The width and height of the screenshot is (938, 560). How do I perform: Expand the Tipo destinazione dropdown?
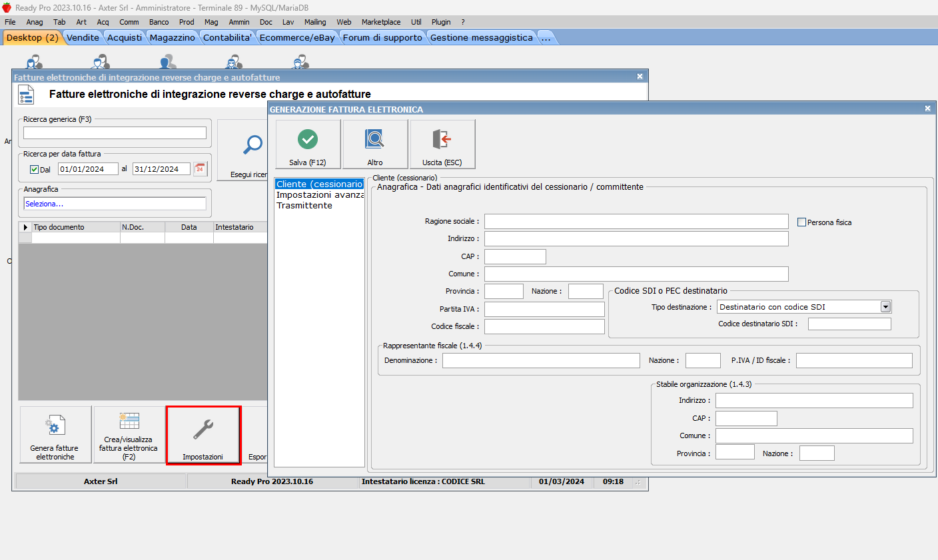pyautogui.click(x=885, y=307)
